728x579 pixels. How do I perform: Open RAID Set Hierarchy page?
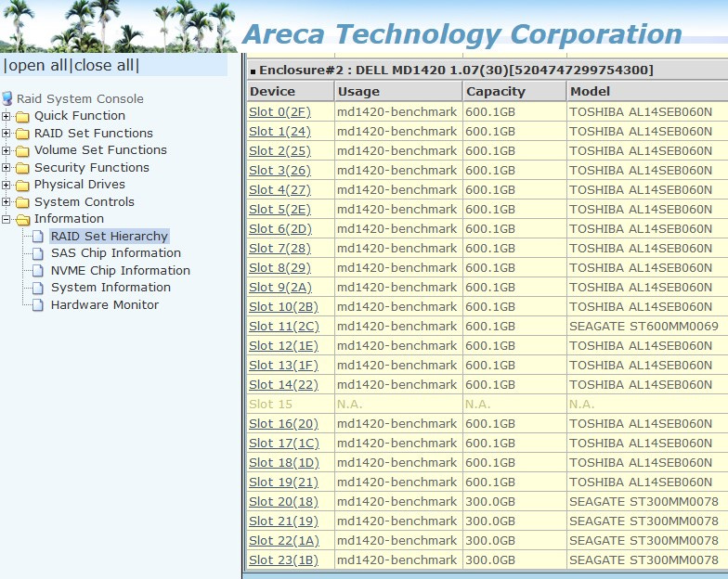110,236
